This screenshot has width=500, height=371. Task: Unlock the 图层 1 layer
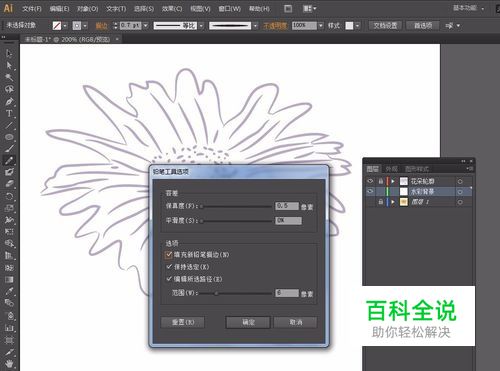[380, 202]
